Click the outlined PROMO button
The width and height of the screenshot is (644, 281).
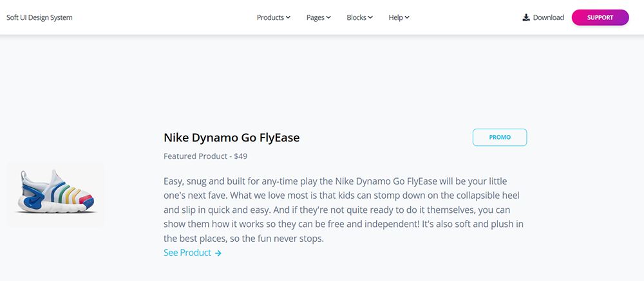click(x=500, y=138)
